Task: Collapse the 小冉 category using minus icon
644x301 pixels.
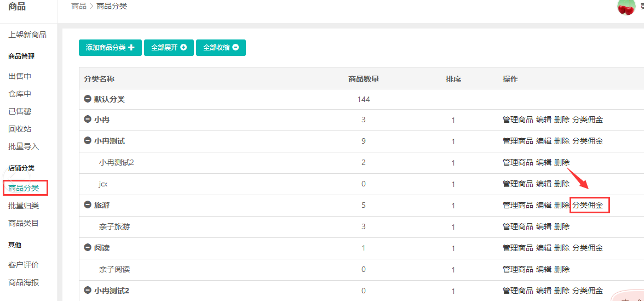Action: (x=87, y=120)
